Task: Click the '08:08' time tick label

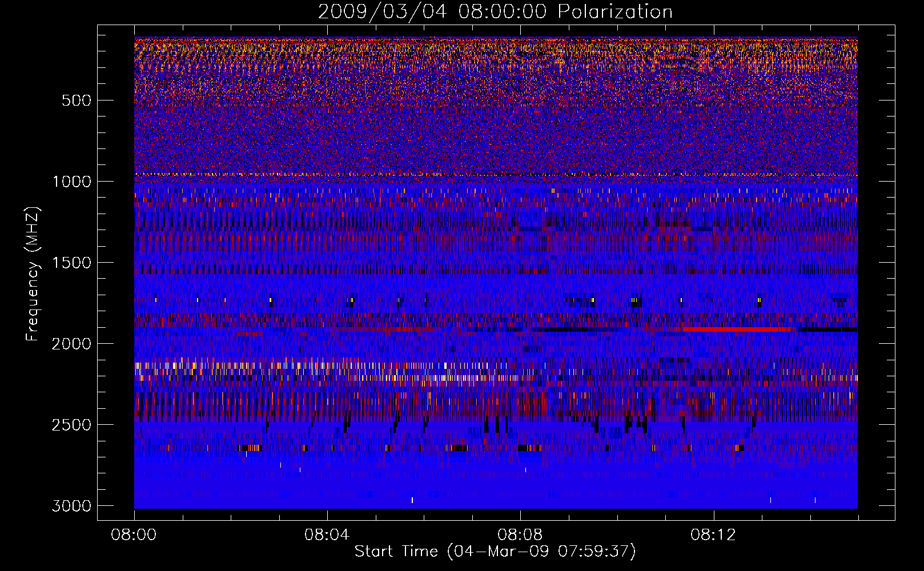Action: tap(520, 535)
